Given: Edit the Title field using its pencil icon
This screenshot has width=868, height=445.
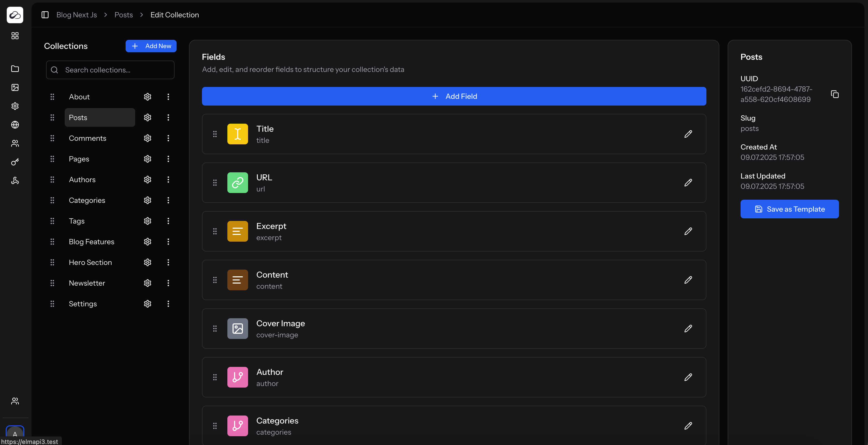Looking at the screenshot, I should (688, 134).
